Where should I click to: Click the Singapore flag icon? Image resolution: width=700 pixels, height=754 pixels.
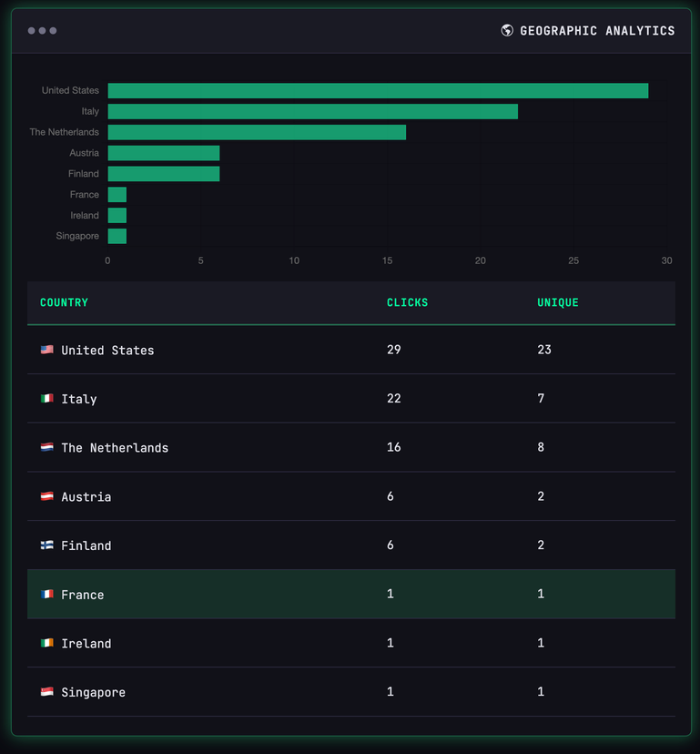(x=47, y=692)
